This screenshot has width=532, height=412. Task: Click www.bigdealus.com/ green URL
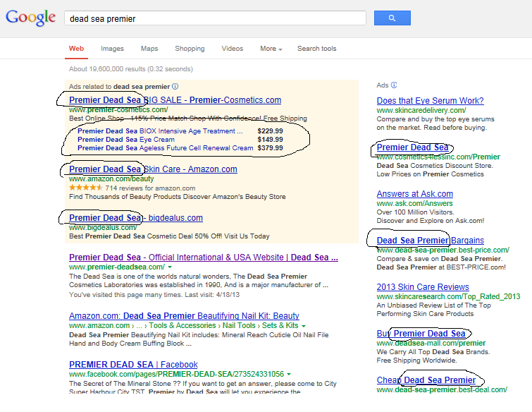coord(103,228)
